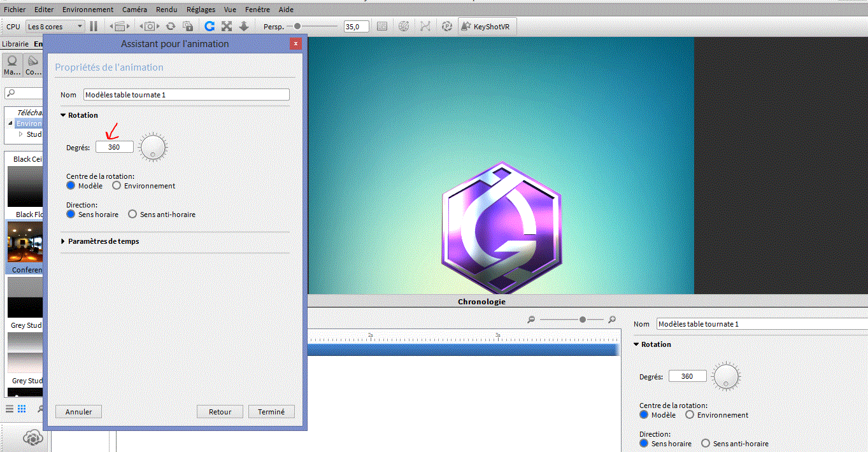
Task: Click the camera lock icon
Action: (188, 26)
